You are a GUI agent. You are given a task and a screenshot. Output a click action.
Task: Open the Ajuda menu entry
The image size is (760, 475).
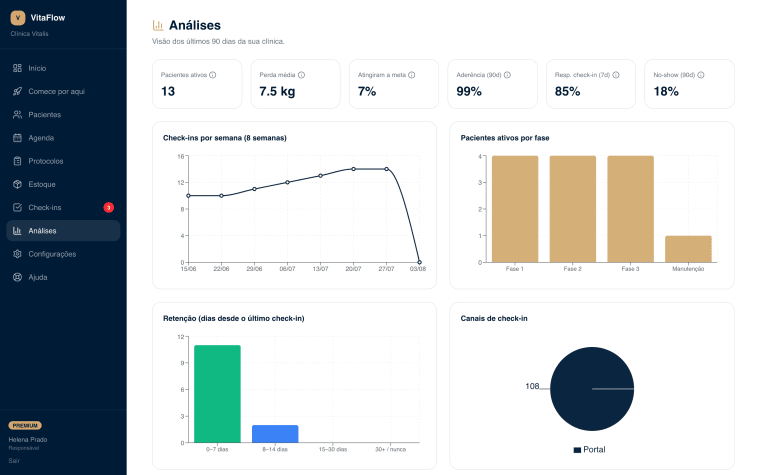coord(63,277)
